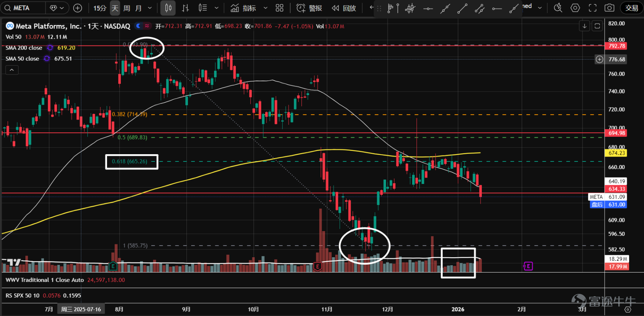
Task: Toggle the orange approximate-equal data icon
Action: pyautogui.click(x=147, y=26)
